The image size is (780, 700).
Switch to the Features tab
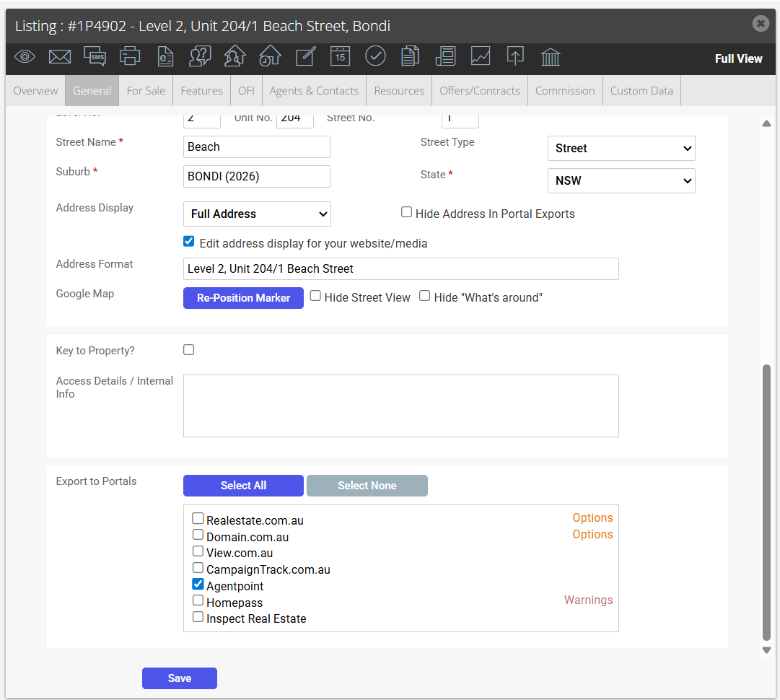[x=201, y=90]
